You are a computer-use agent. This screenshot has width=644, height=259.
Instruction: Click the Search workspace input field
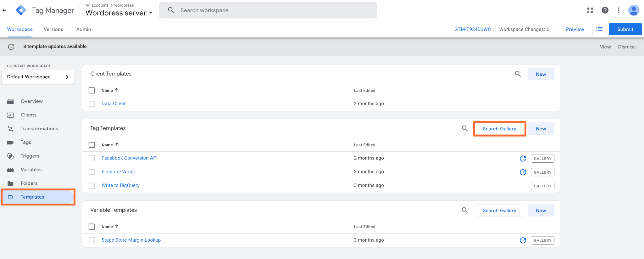coord(268,10)
